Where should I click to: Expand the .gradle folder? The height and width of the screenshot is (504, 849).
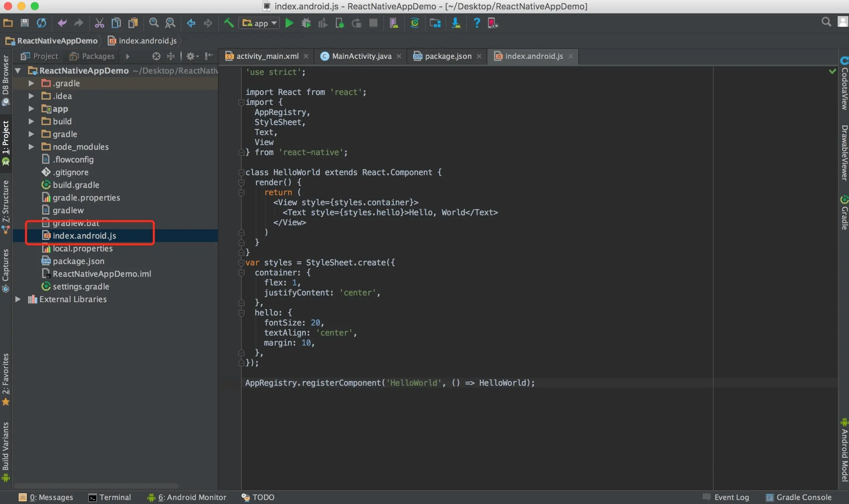(31, 83)
